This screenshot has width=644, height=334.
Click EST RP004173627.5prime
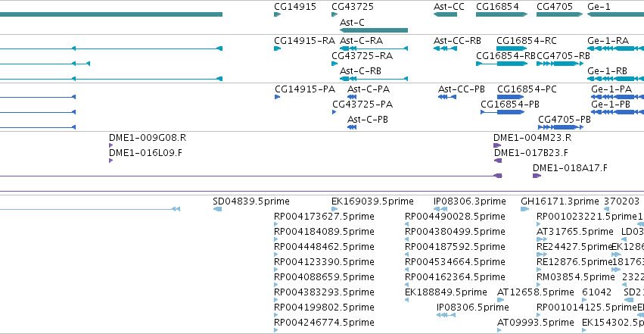tap(276, 224)
